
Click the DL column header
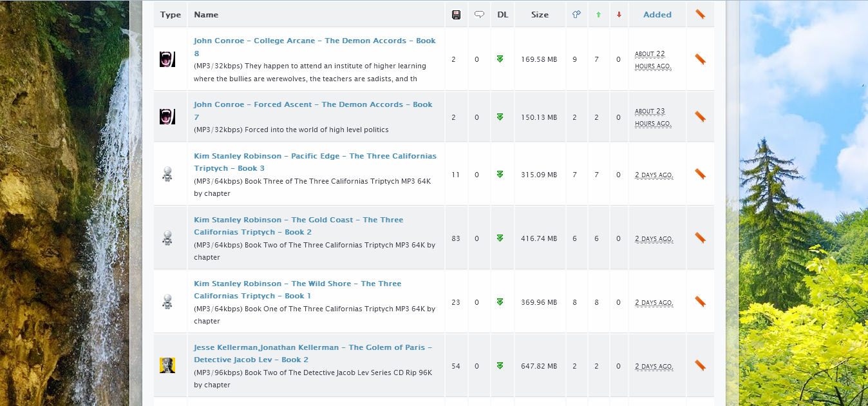[503, 14]
